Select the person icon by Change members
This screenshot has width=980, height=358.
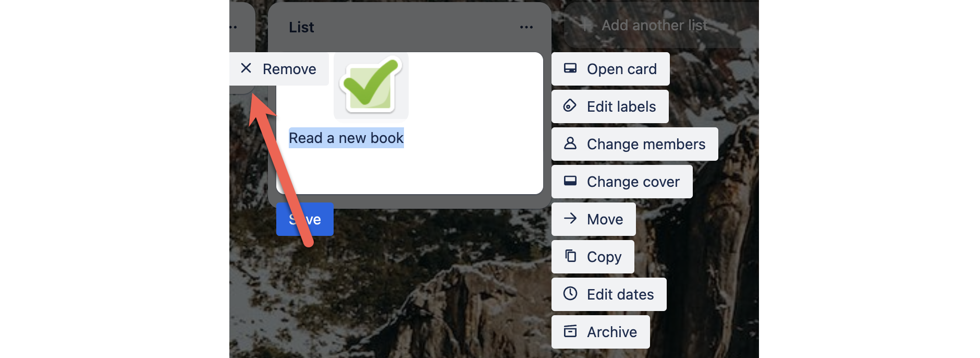571,144
